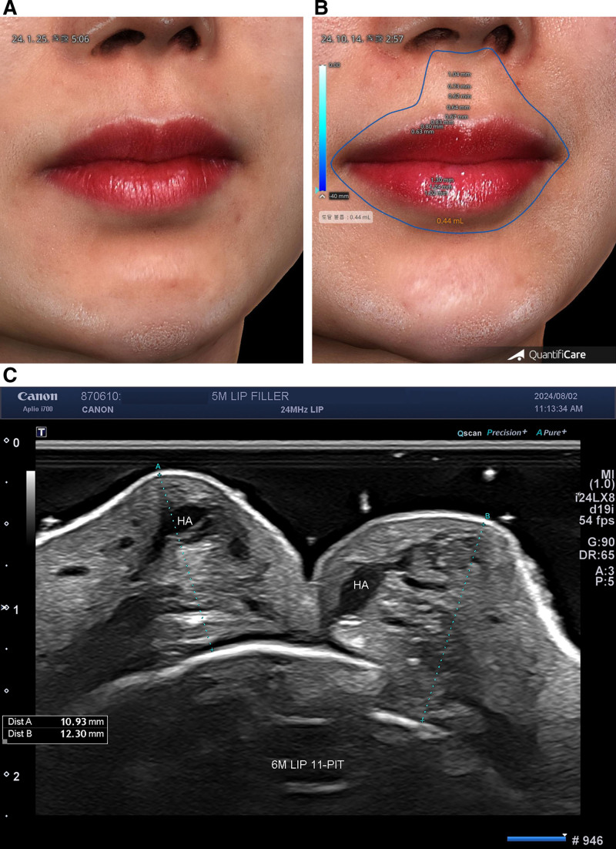Click the T transducer orientation icon
This screenshot has height=849, width=616.
coord(41,431)
